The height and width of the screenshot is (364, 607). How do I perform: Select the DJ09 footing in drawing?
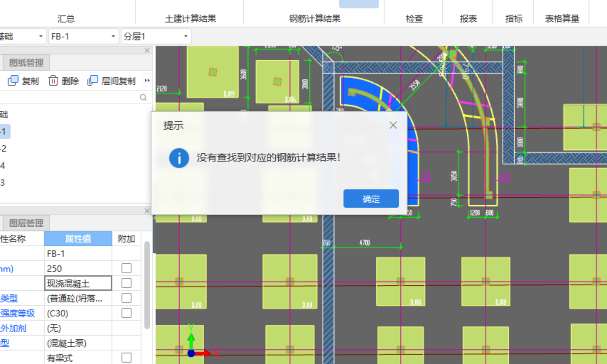[213, 72]
